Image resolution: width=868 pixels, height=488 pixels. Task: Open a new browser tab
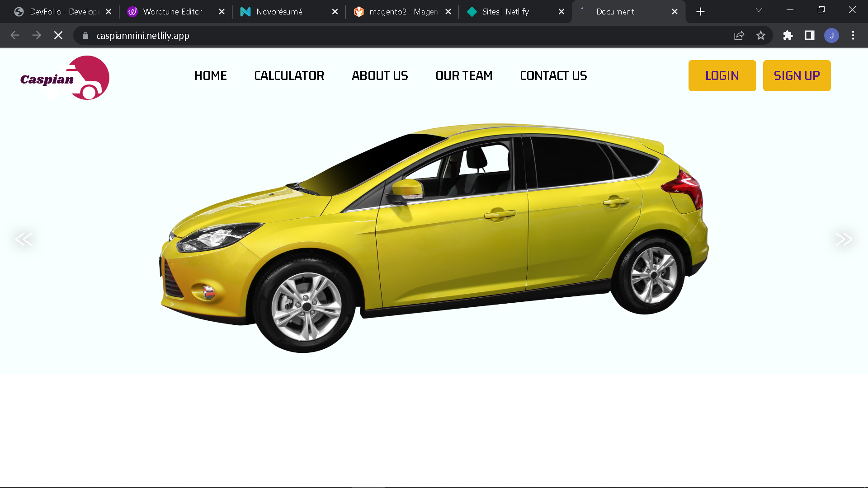tap(700, 12)
